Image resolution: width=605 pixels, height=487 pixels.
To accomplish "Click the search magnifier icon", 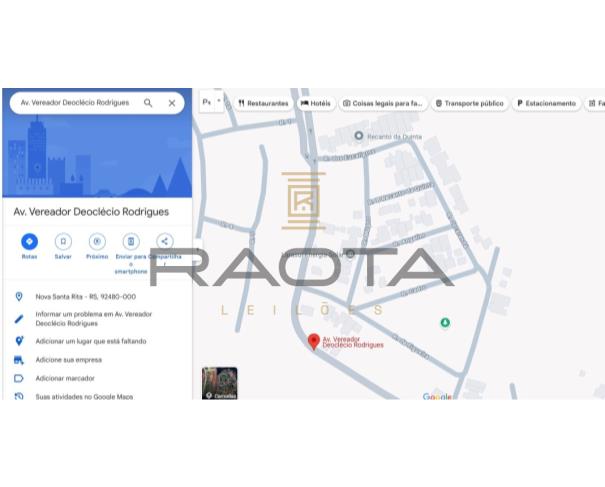I will pyautogui.click(x=148, y=103).
